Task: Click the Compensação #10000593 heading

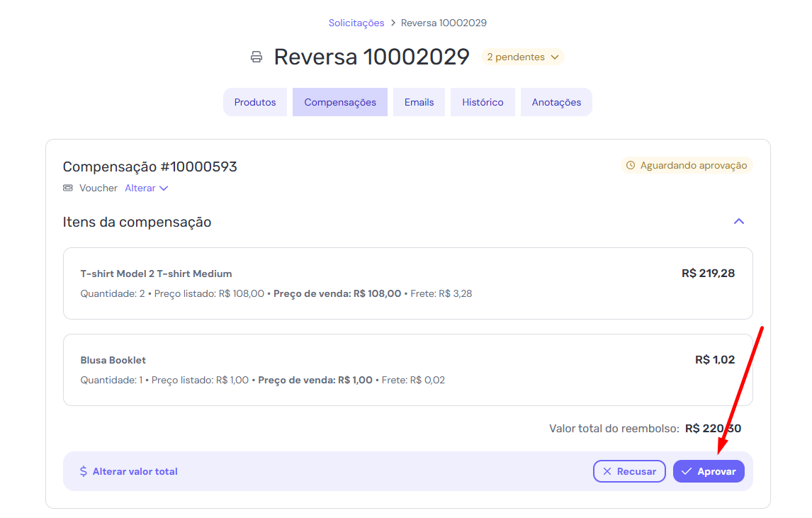Action: pyautogui.click(x=150, y=167)
